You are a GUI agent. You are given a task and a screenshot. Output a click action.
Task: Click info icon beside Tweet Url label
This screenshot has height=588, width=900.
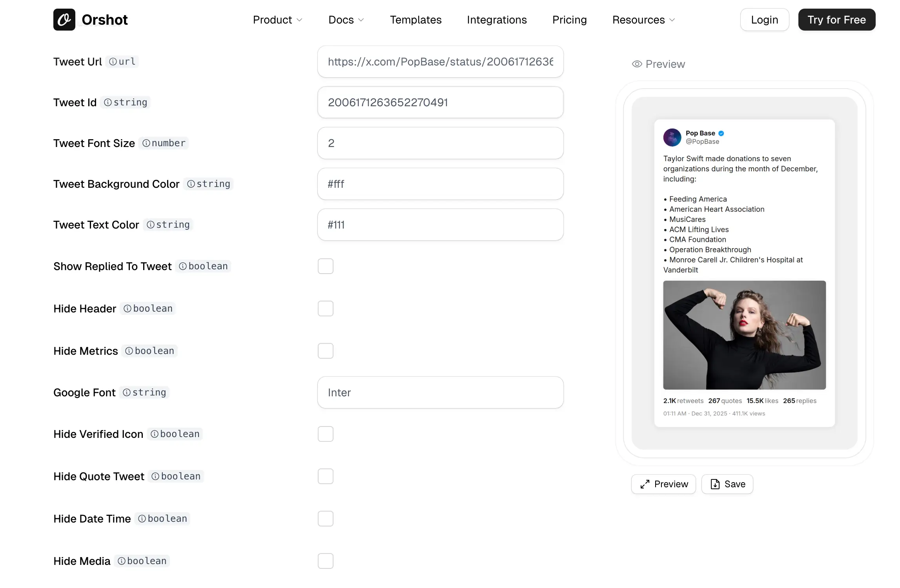pos(113,62)
